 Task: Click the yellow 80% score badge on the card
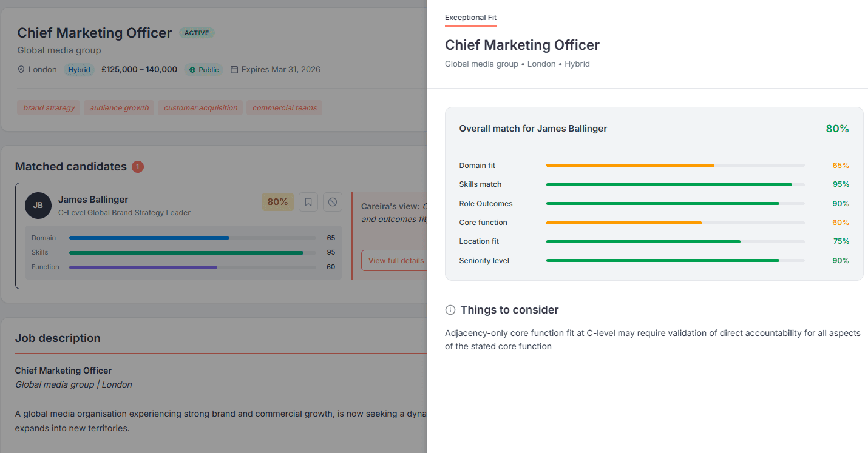pos(277,202)
